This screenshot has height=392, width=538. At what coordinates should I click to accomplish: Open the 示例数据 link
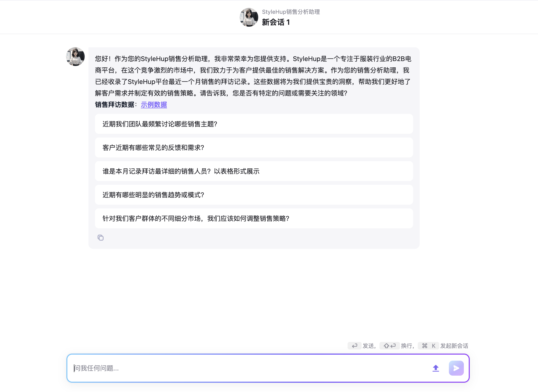click(x=154, y=105)
